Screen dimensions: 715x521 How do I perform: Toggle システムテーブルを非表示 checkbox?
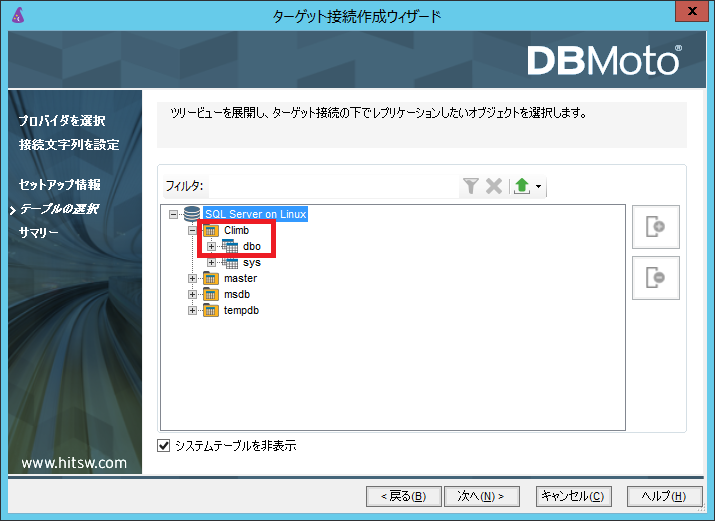[x=163, y=445]
